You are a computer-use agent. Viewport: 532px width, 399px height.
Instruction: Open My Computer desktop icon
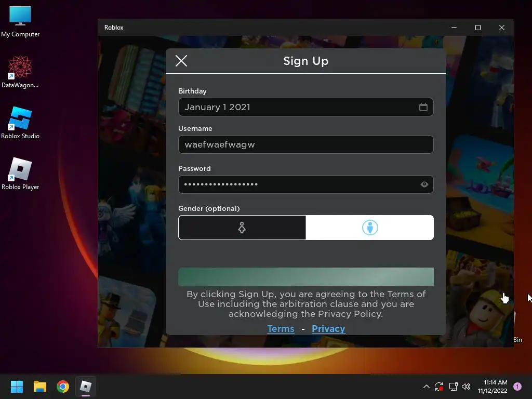20,21
